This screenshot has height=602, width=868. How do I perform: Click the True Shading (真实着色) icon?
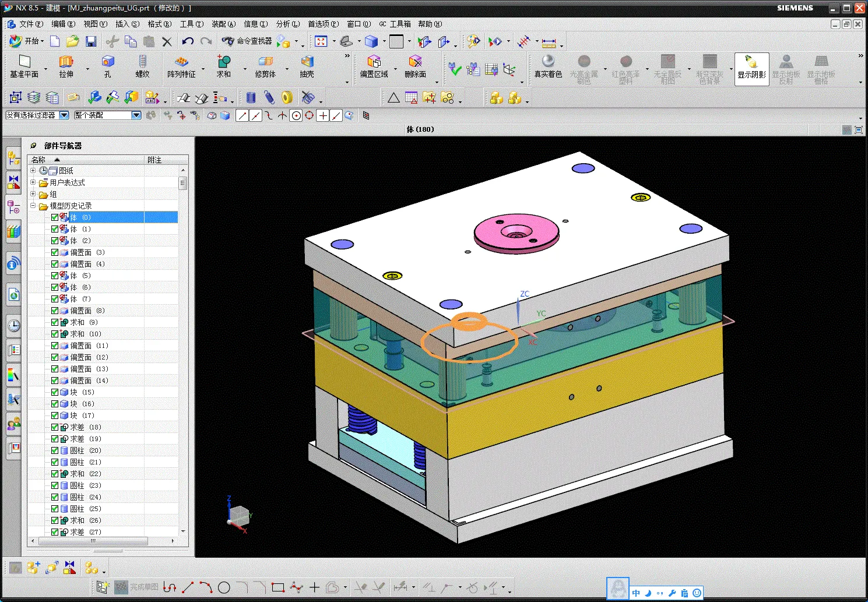tap(548, 62)
